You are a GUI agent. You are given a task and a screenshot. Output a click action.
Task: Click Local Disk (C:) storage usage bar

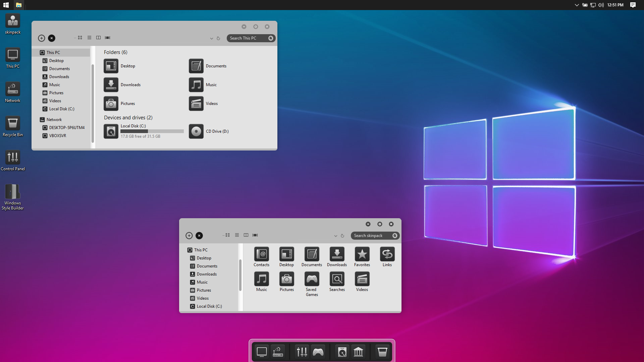click(x=152, y=131)
